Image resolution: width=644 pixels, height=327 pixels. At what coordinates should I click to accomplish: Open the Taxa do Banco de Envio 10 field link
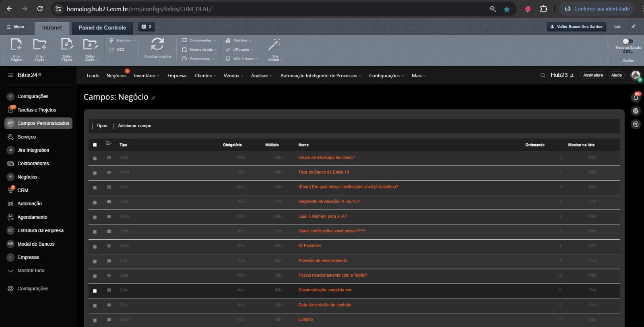point(324,172)
